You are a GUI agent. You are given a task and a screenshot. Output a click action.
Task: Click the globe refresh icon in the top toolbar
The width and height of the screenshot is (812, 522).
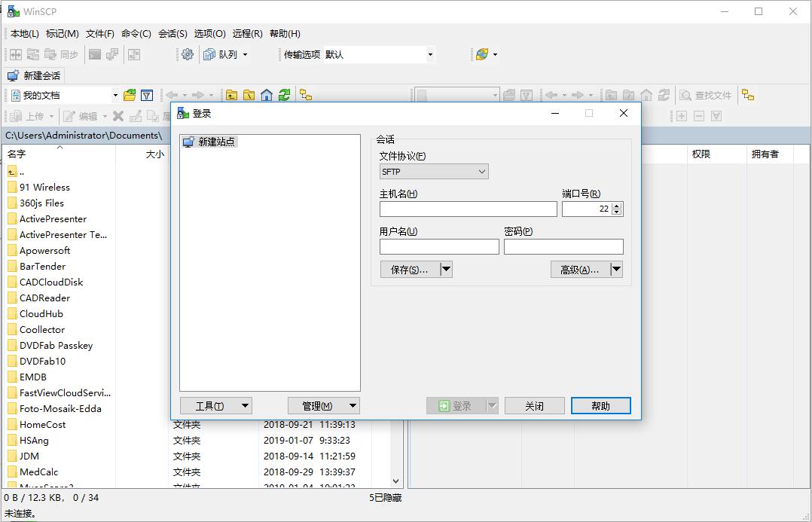[482, 54]
